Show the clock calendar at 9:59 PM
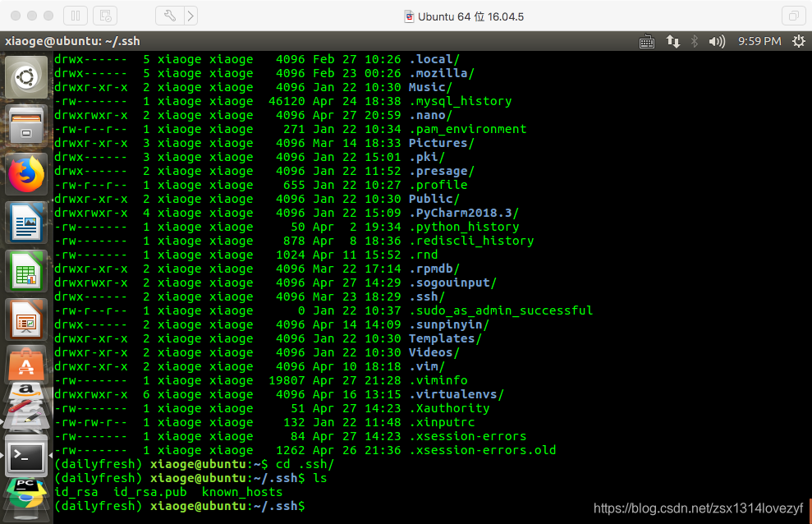Image resolution: width=812 pixels, height=524 pixels. tap(759, 41)
